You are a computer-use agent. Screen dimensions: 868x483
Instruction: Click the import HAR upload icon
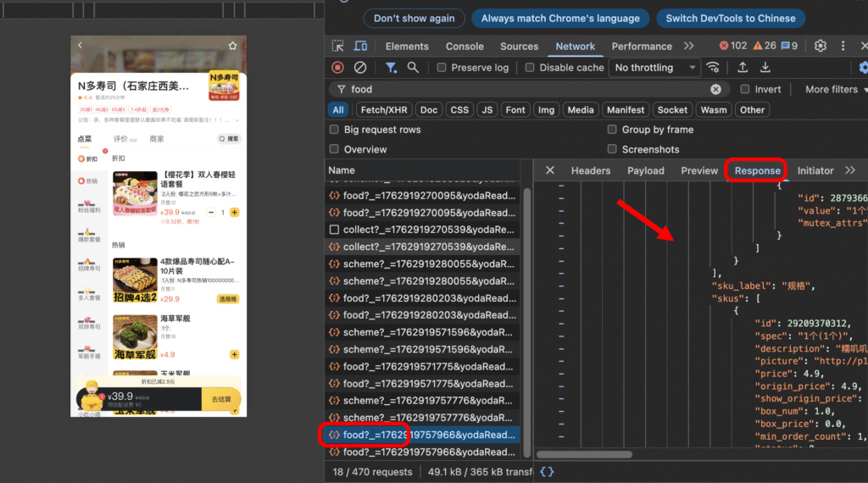tap(743, 68)
